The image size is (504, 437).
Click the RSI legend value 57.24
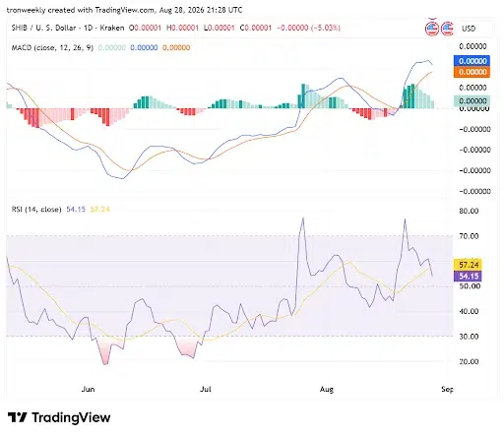(99, 210)
